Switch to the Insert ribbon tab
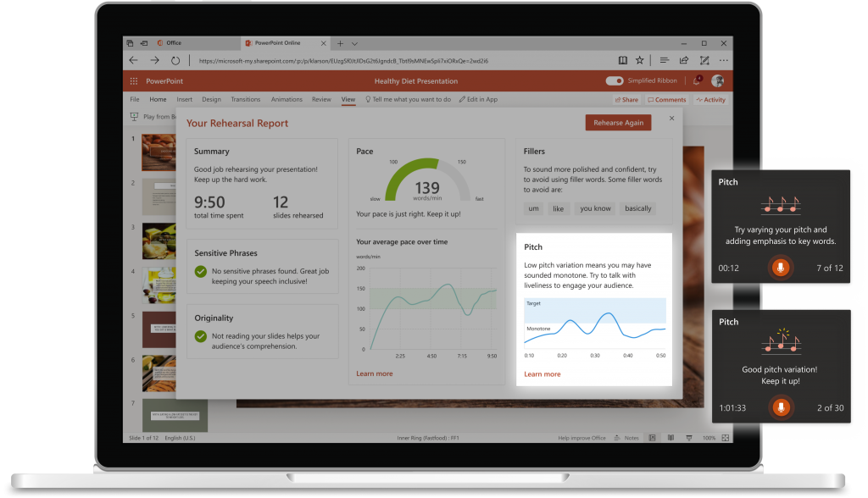868x498 pixels. click(184, 99)
